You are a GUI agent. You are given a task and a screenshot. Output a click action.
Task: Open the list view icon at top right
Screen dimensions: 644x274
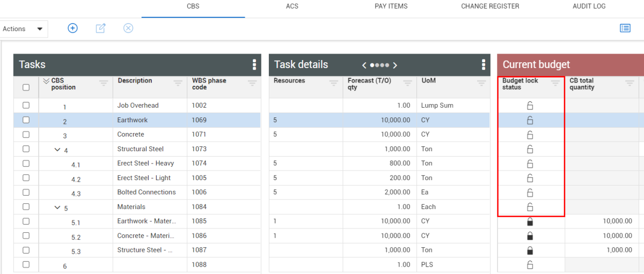[x=625, y=28]
